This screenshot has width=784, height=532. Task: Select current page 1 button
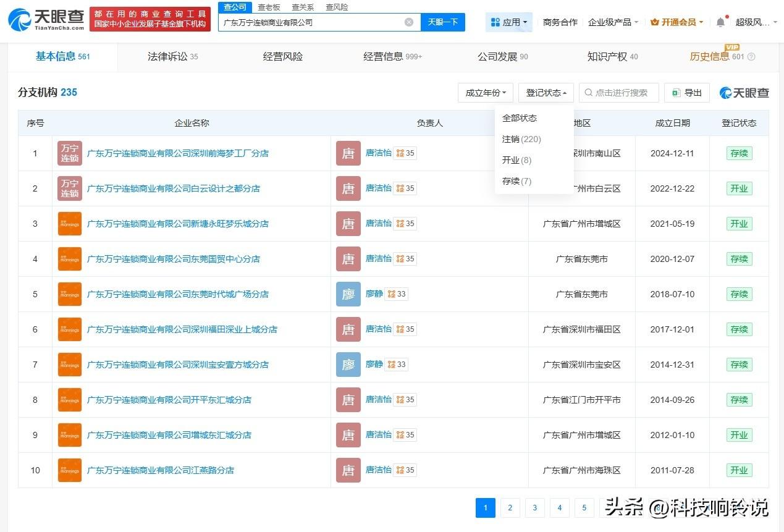pyautogui.click(x=486, y=508)
